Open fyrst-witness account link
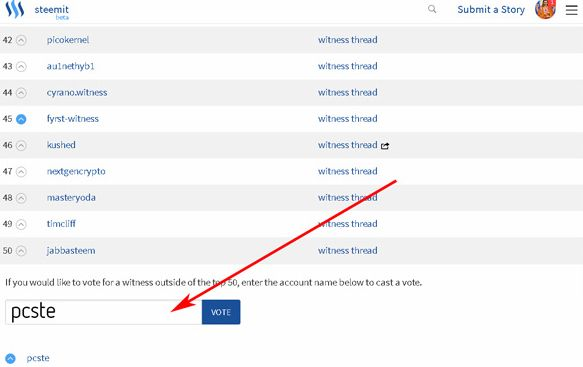583x367 pixels. click(x=73, y=119)
